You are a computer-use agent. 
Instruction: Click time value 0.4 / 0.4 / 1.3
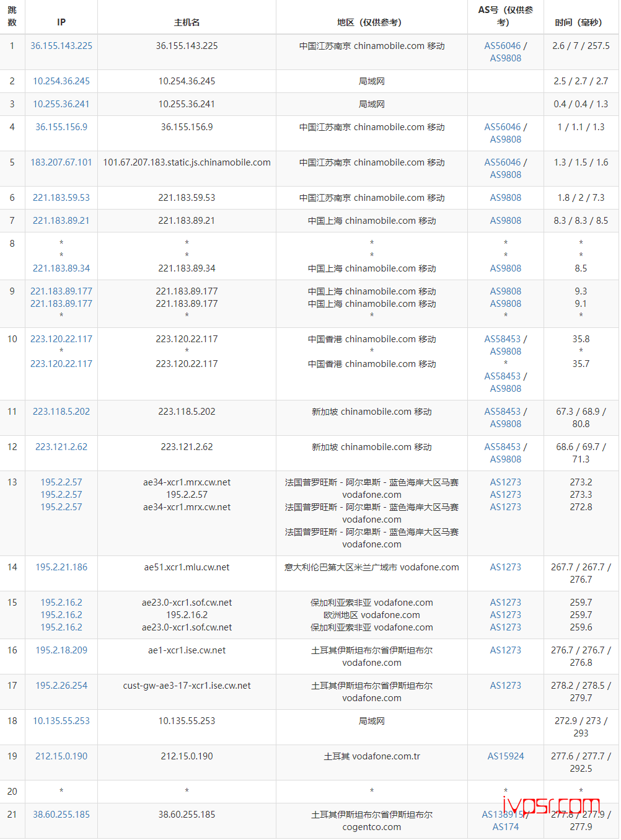tap(581, 104)
